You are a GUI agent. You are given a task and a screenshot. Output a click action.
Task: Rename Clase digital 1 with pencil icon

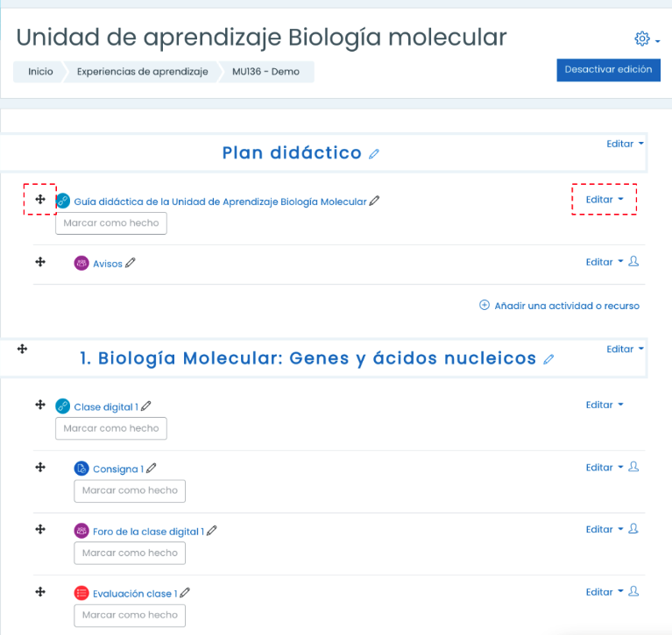[x=146, y=406]
